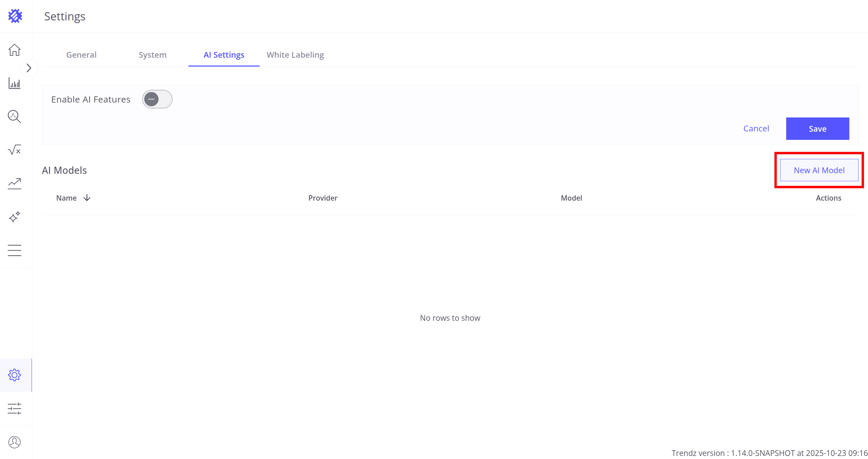The width and height of the screenshot is (868, 459).
Task: Switch to the White Labeling tab
Action: (295, 55)
